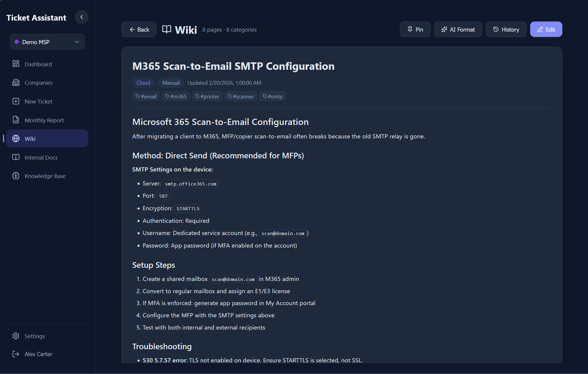Image resolution: width=588 pixels, height=374 pixels.
Task: Click the Settings gear icon
Action: coord(16,336)
